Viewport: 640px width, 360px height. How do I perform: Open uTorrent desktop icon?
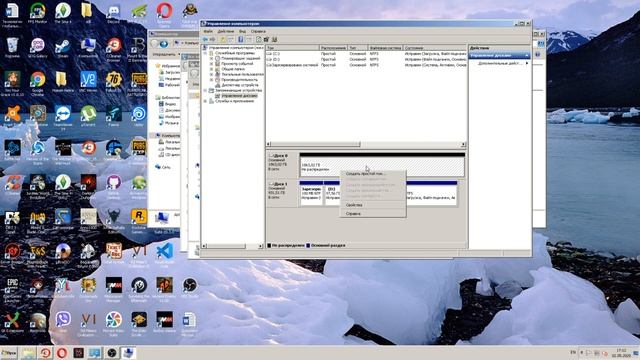88,116
